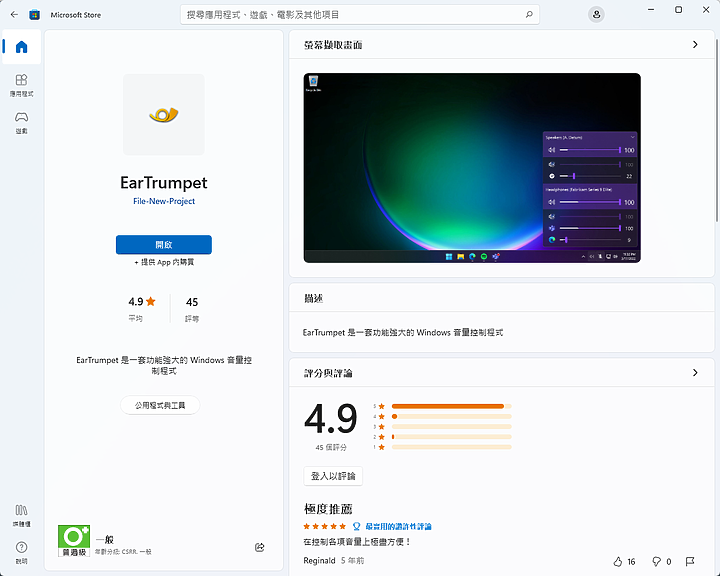720x576 pixels.
Task: Open the Apps section in sidebar
Action: click(x=22, y=85)
